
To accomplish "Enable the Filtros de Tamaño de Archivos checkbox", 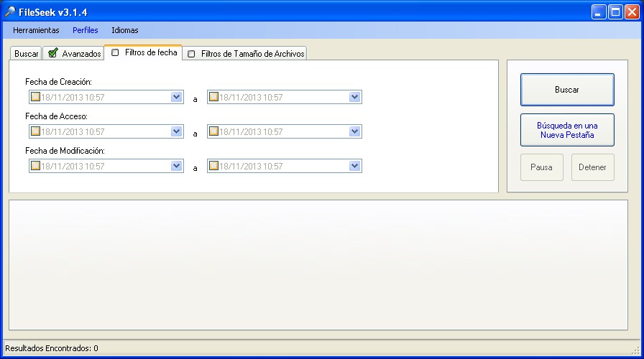I will [x=191, y=54].
